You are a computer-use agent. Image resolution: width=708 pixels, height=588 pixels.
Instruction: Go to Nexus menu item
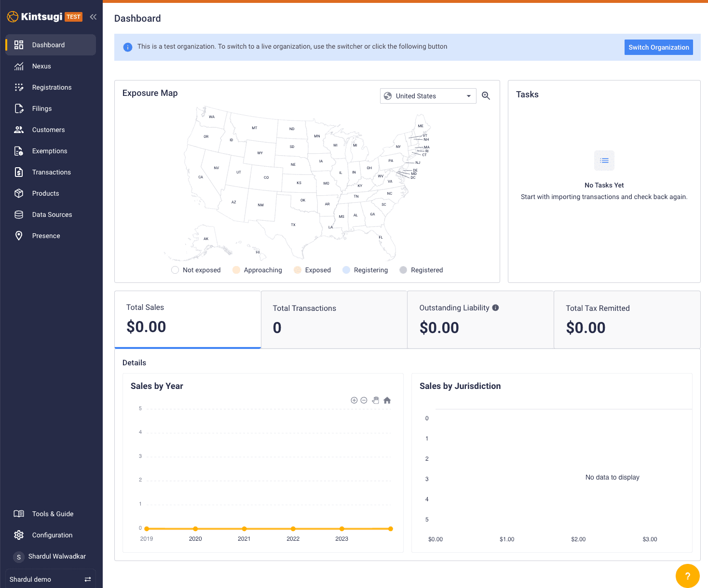click(x=51, y=66)
